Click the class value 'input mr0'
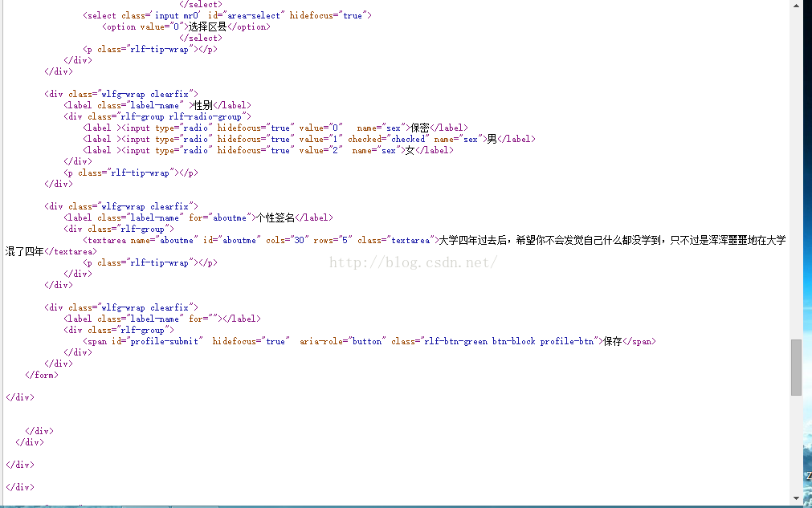 (x=176, y=15)
